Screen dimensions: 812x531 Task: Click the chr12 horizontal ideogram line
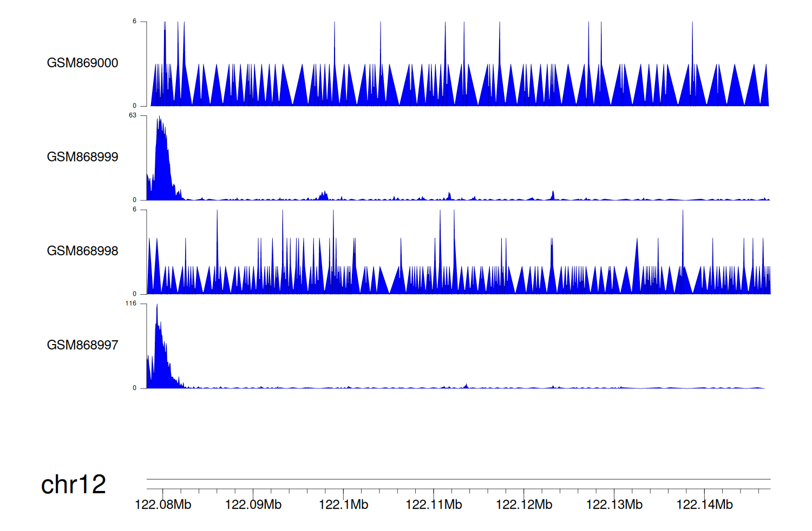coord(458,479)
